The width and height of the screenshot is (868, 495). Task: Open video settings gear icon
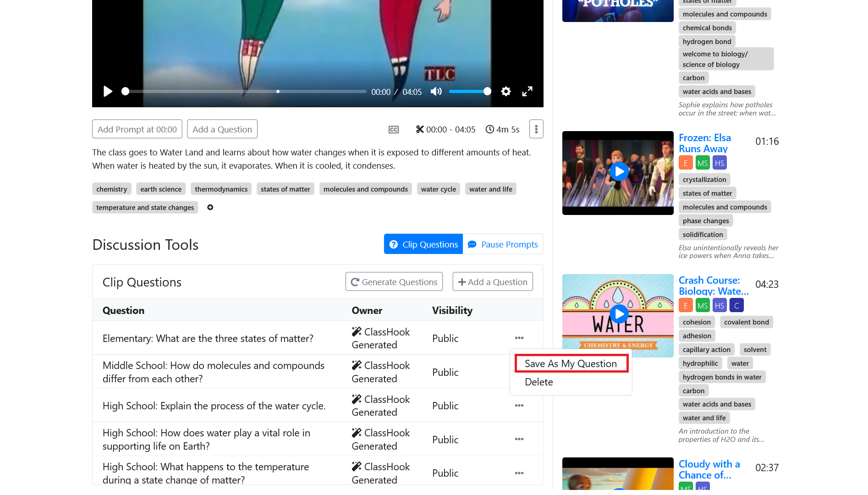[x=505, y=92]
